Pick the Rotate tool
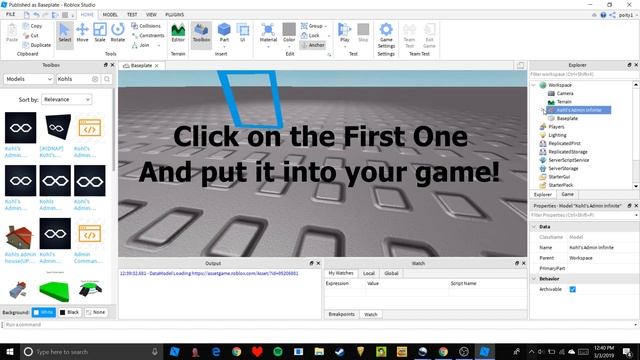Viewport: 640px width, 360px height. pos(118,33)
